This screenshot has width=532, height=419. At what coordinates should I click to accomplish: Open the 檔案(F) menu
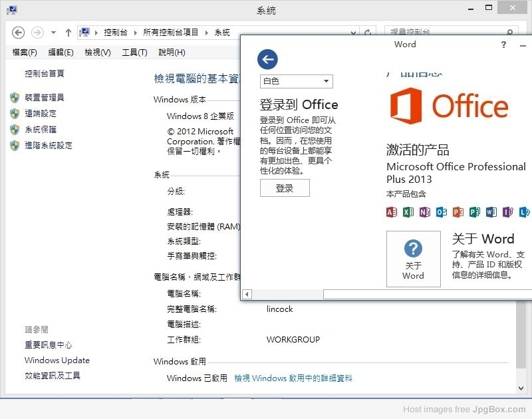[25, 53]
